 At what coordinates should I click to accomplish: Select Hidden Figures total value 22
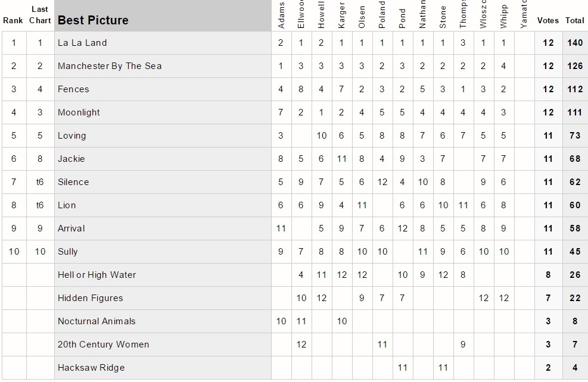[575, 298]
